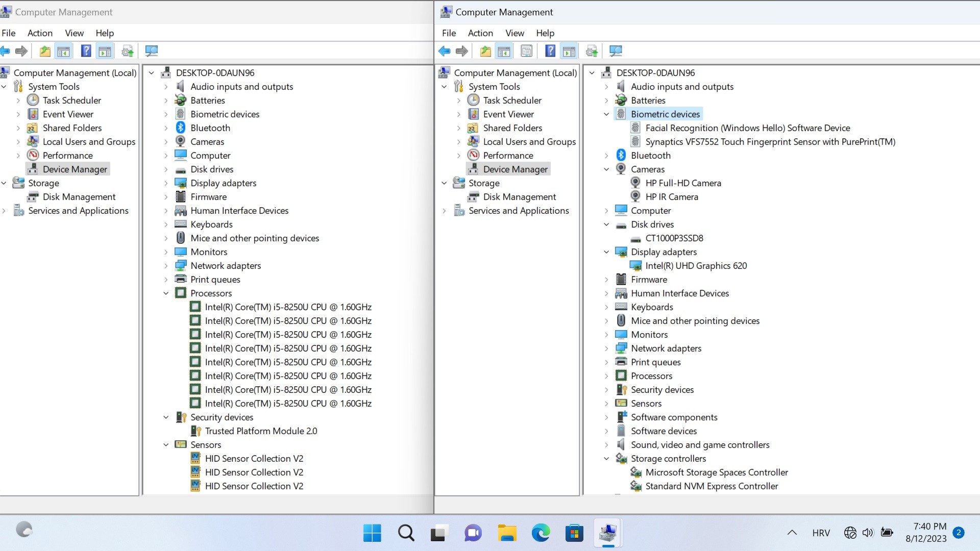Collapse Storage controllers in right window

point(606,459)
